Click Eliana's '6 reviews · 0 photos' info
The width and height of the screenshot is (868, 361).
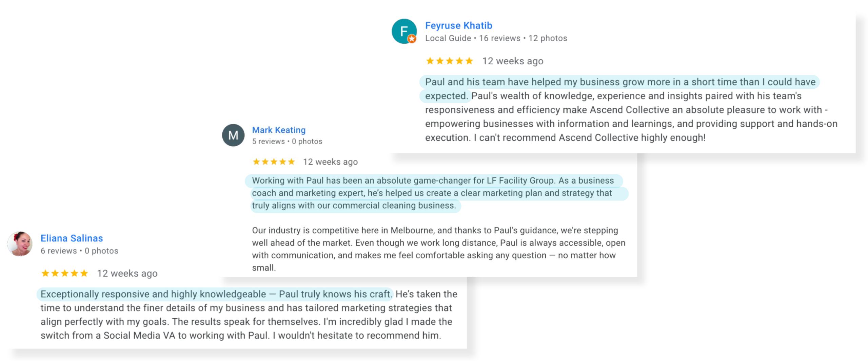click(x=79, y=251)
